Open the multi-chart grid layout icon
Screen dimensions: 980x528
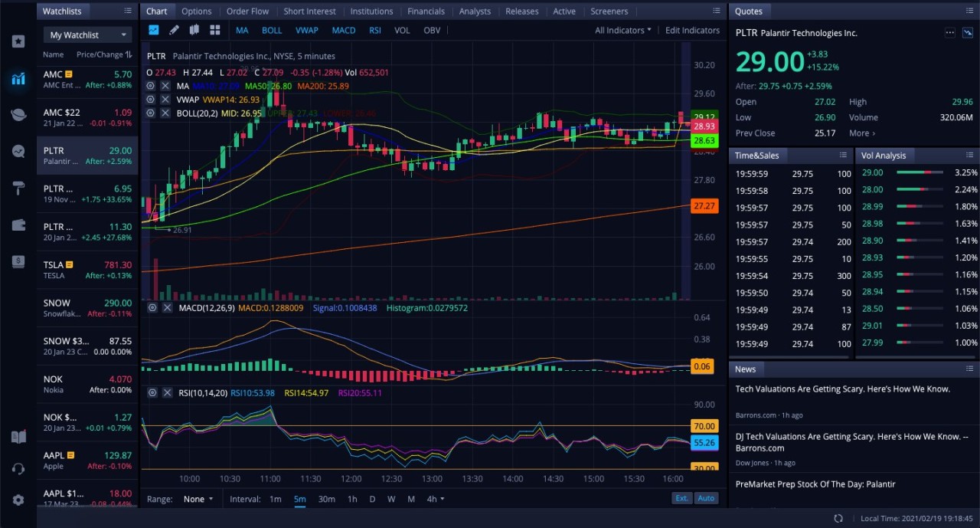[x=215, y=30]
